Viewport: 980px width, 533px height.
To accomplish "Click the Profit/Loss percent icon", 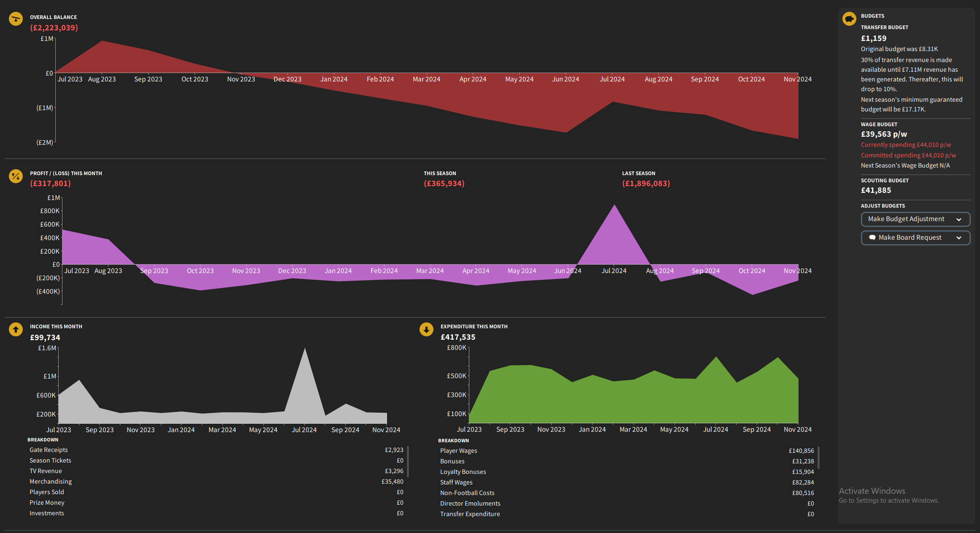I will (x=16, y=176).
